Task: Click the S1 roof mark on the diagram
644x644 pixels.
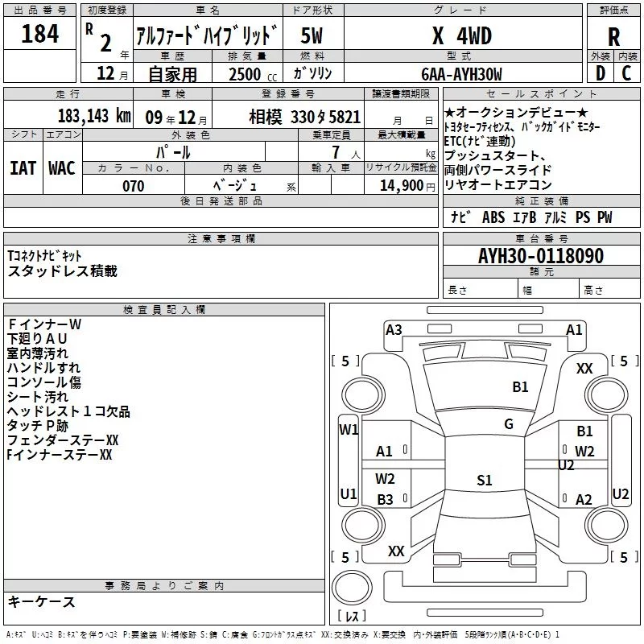Action: pos(485,480)
